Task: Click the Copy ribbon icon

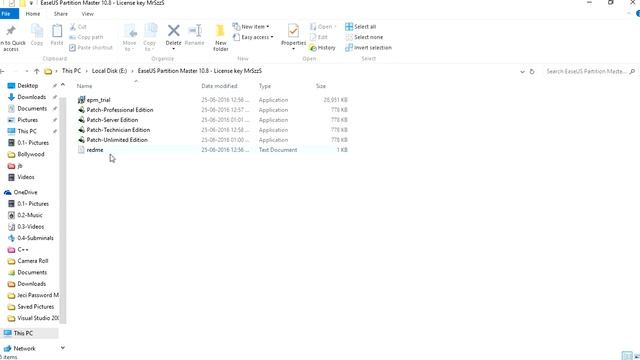Action: [x=37, y=31]
